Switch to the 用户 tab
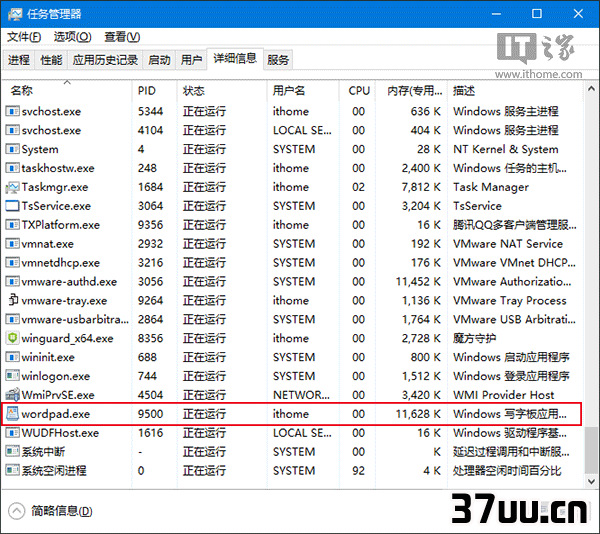 [191, 60]
